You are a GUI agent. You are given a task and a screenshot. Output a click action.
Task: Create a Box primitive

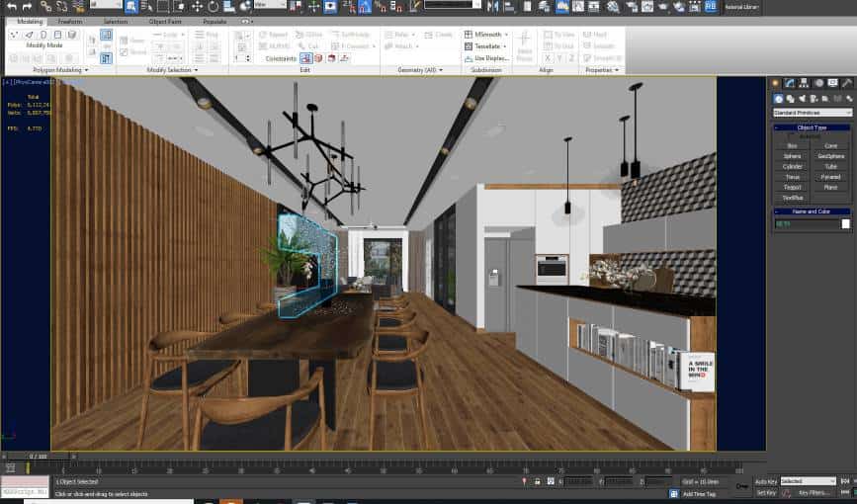click(792, 146)
